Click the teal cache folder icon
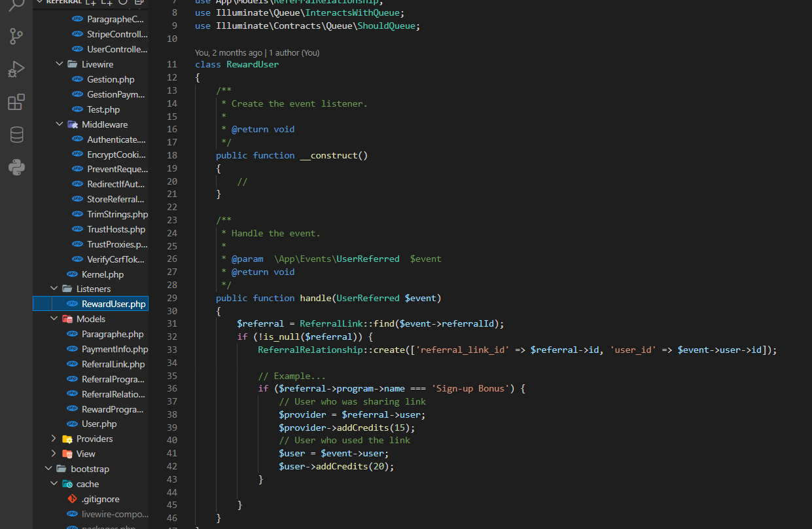Screen dimensions: 812x529 (x=67, y=484)
